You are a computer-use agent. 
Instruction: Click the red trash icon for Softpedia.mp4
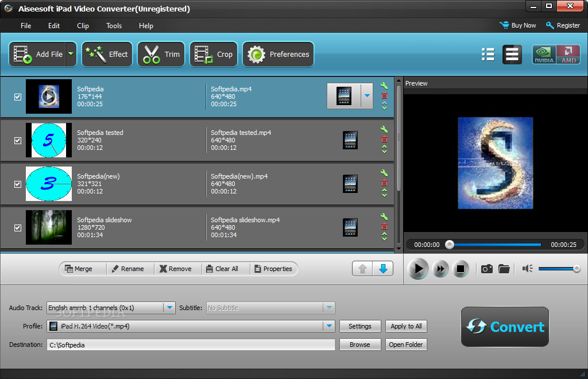384,95
